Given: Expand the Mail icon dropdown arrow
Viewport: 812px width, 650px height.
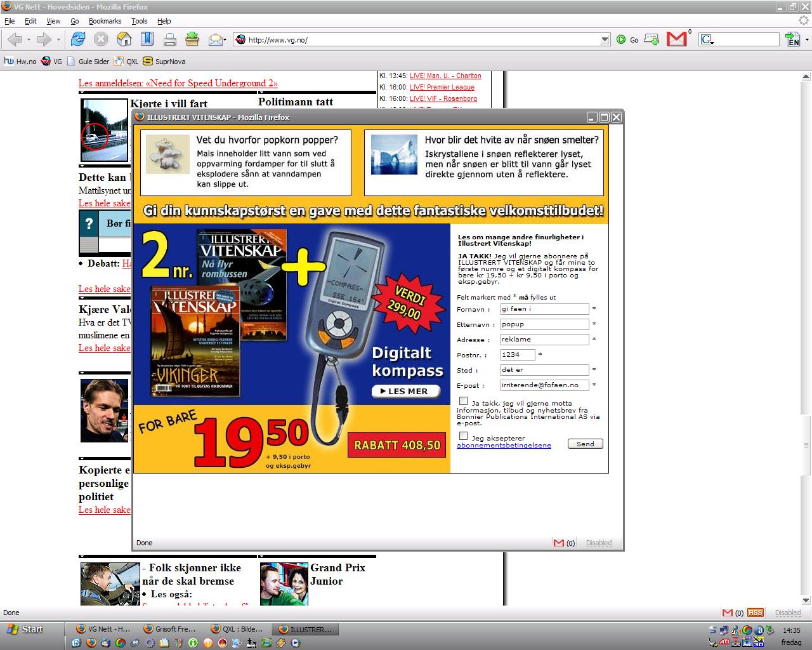Looking at the screenshot, I should (x=225, y=40).
